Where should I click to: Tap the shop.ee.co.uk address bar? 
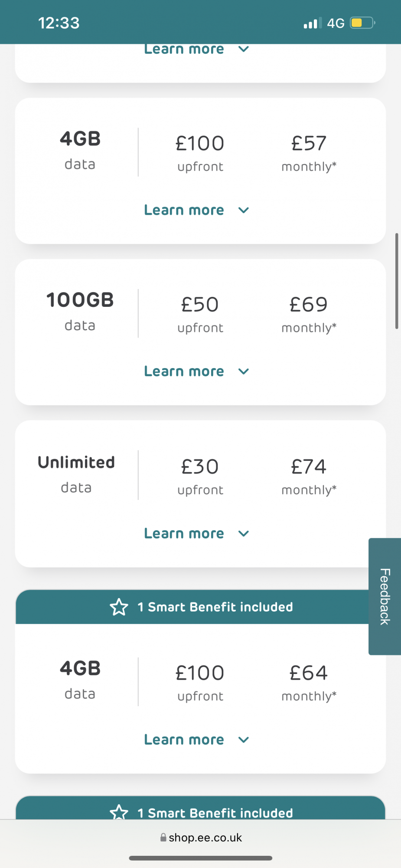[x=205, y=838]
